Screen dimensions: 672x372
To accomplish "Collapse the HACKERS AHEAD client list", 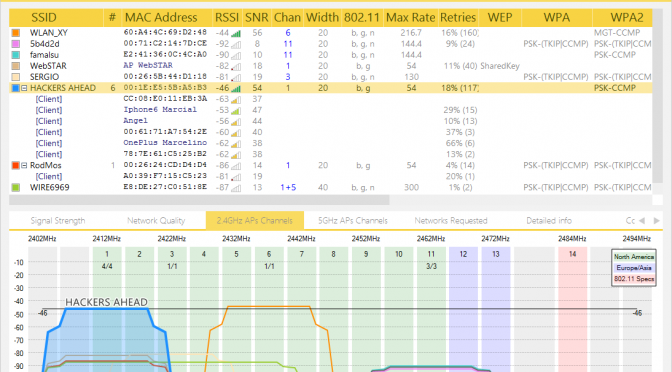I will pos(24,88).
